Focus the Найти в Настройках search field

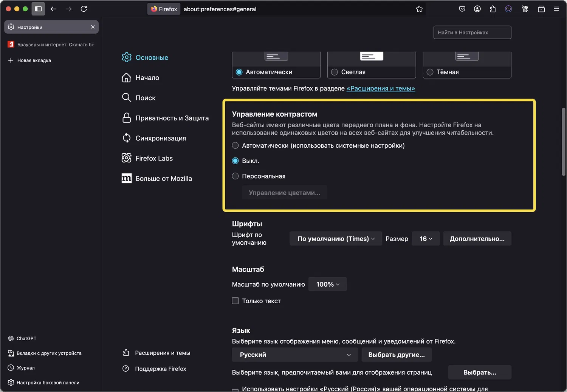point(472,32)
